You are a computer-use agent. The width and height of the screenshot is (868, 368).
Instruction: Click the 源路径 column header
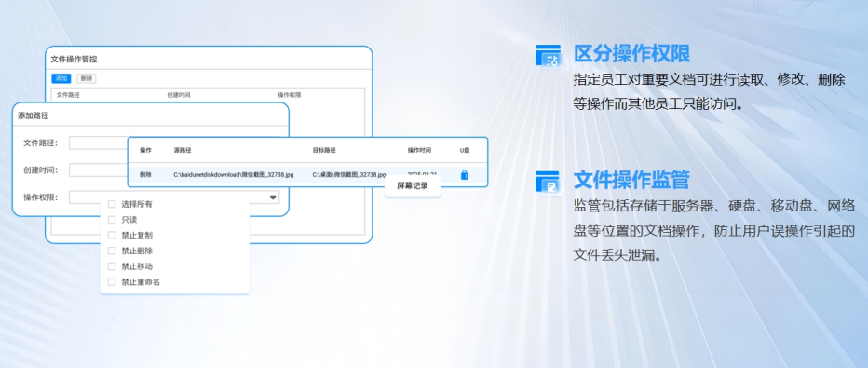click(x=183, y=150)
